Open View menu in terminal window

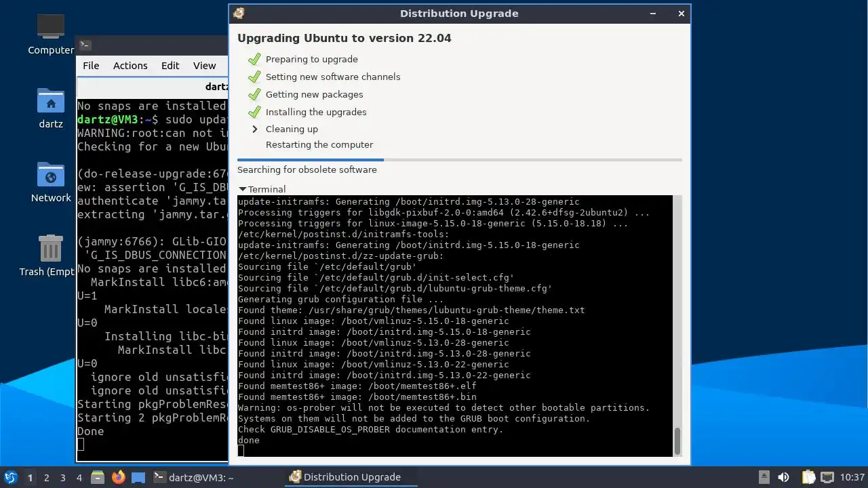coord(205,66)
